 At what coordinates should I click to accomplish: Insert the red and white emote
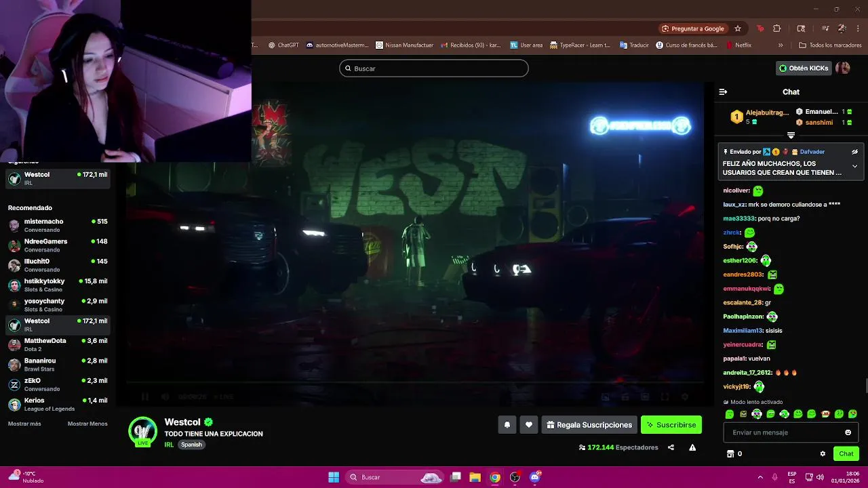(x=825, y=414)
